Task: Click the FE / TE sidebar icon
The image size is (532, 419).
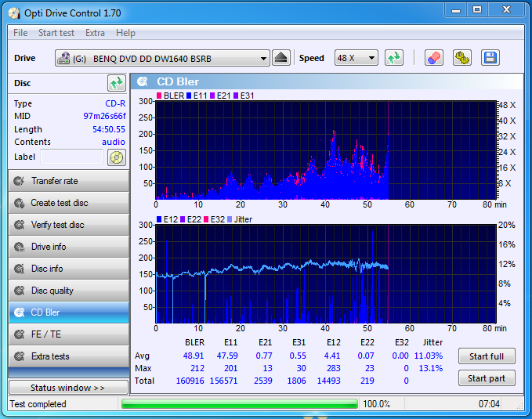Action: (19, 334)
